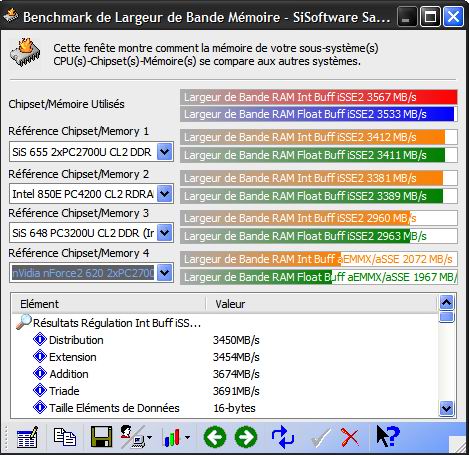Click the context help arrow with question mark
Viewport: 469px width, 455px height.
point(388,436)
